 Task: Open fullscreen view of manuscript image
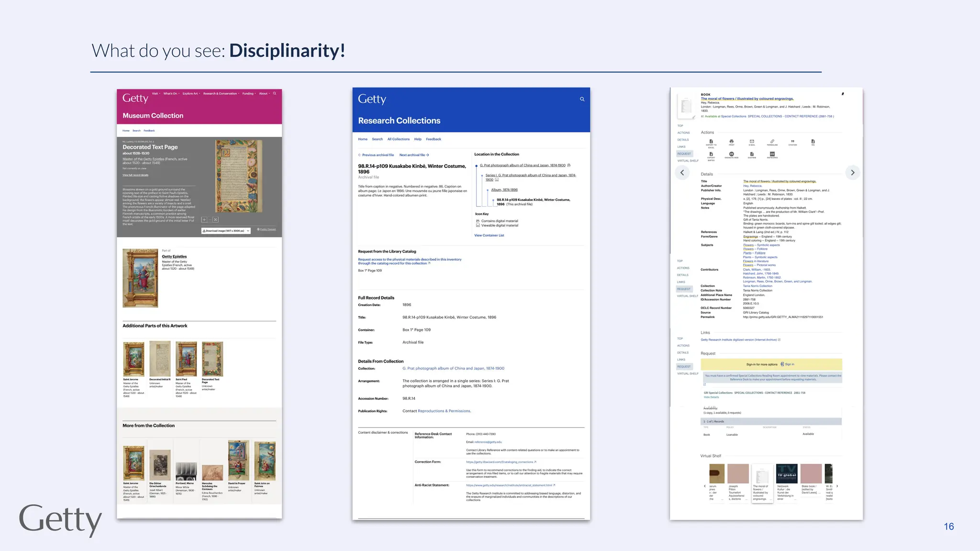(216, 220)
